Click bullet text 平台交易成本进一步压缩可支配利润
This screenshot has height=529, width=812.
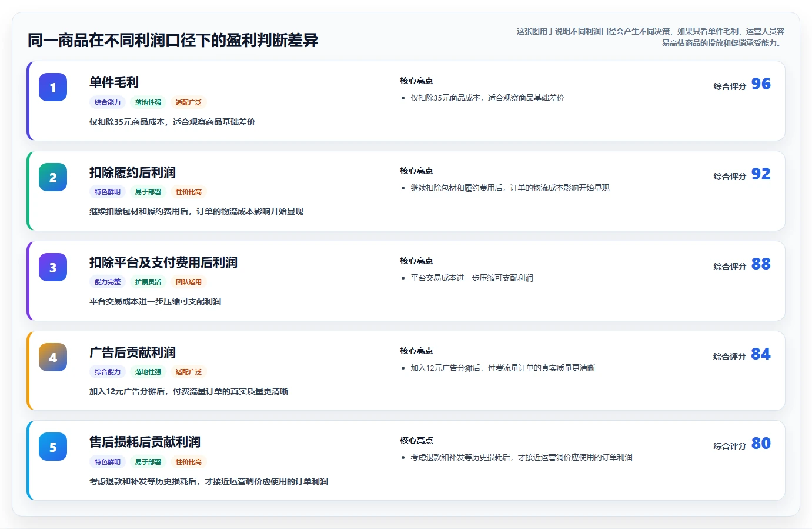472,278
